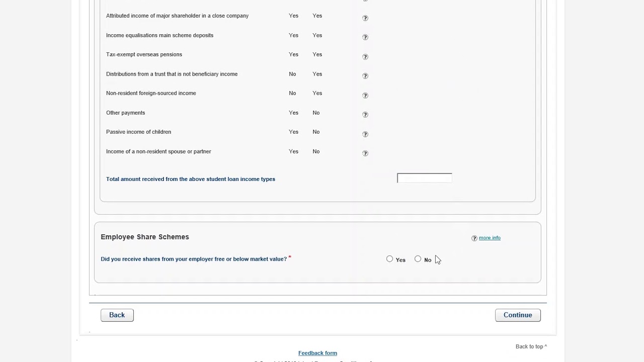Click the 'Other payments' row label
Viewport: 644px width, 362px height.
[x=125, y=113]
